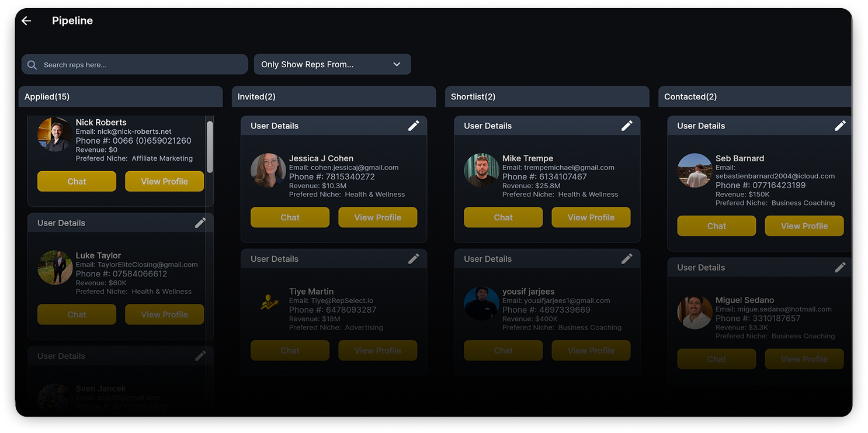Edit Tiye Martin's user details pencil
Viewport: 868px width, 433px height.
[414, 259]
